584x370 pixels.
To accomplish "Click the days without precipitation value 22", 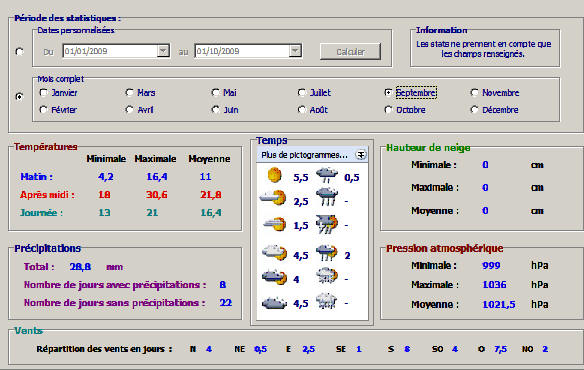I will coord(226,303).
